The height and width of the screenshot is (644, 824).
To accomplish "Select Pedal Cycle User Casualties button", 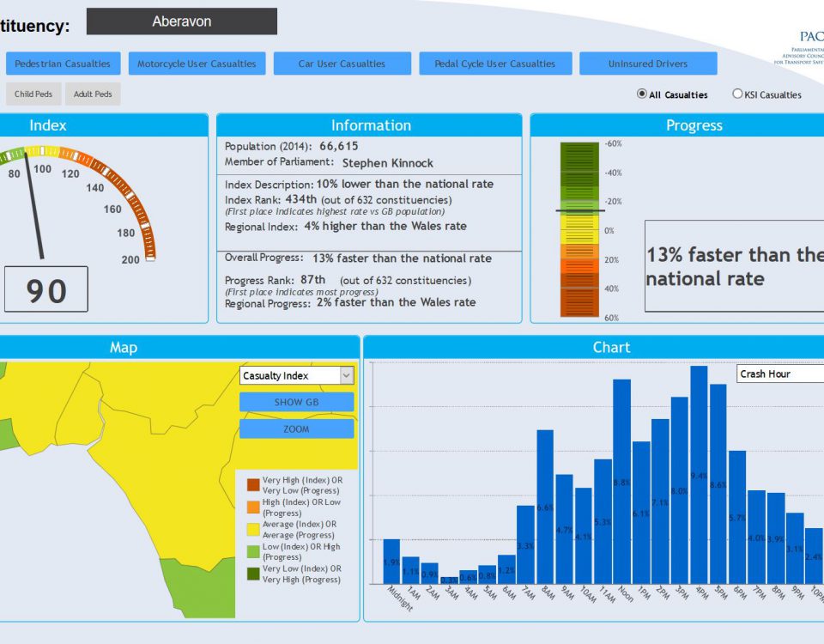I will (x=495, y=64).
